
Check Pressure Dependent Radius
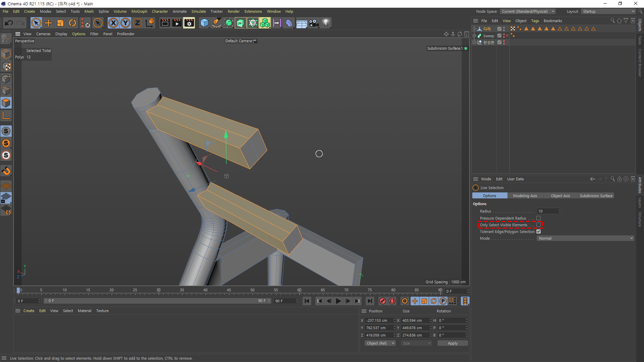(538, 218)
